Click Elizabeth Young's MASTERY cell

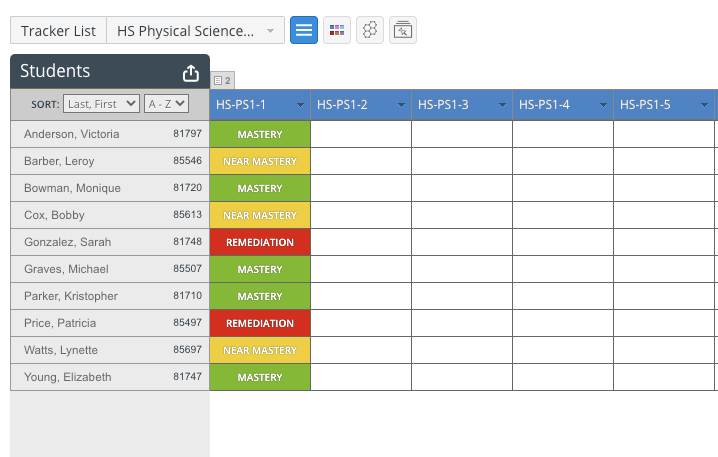[x=260, y=377]
